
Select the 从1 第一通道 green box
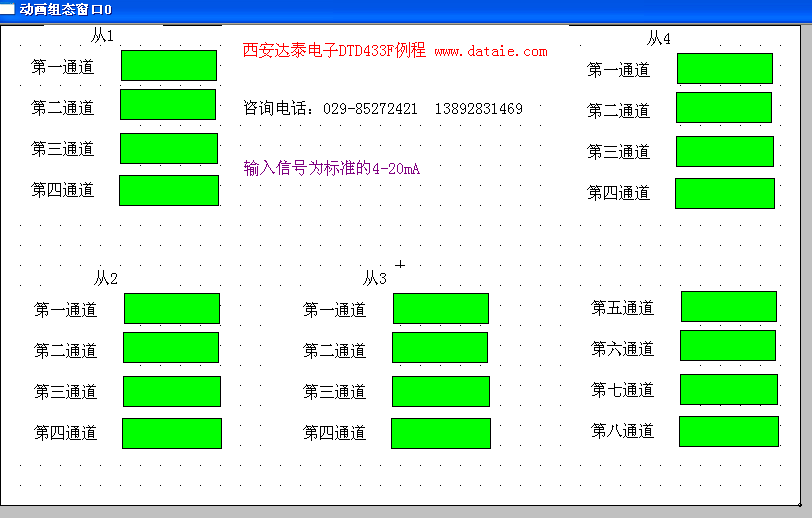pyautogui.click(x=169, y=65)
